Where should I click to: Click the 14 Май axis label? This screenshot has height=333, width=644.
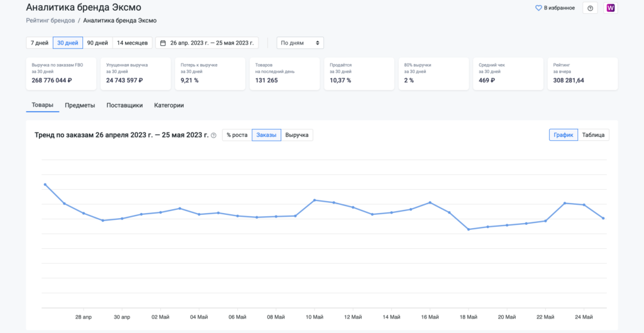pos(391,317)
